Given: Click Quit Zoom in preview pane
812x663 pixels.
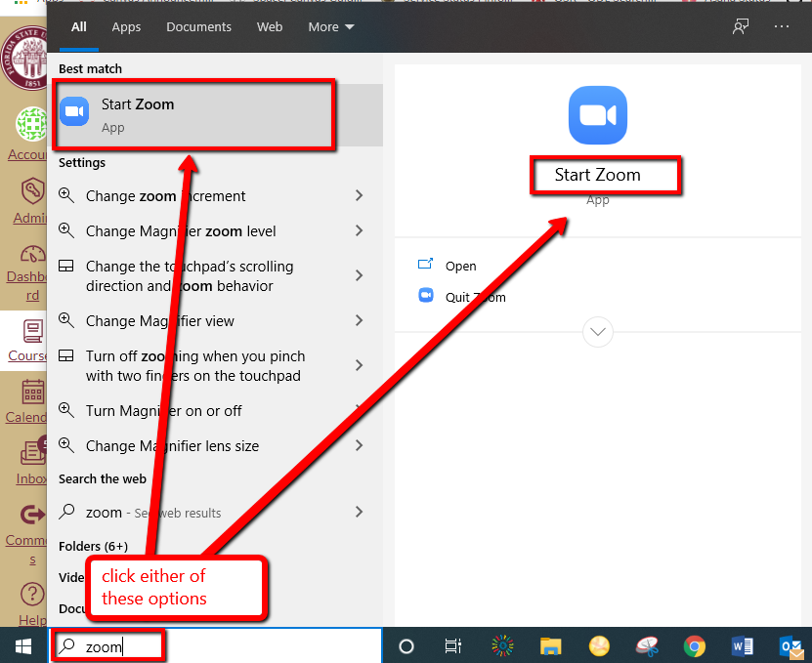Looking at the screenshot, I should pos(475,297).
